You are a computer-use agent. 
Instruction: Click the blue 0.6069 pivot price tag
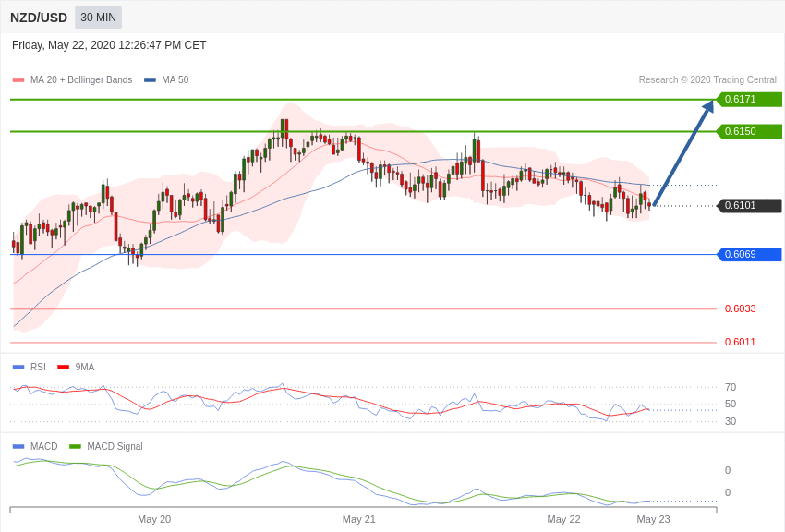click(750, 254)
